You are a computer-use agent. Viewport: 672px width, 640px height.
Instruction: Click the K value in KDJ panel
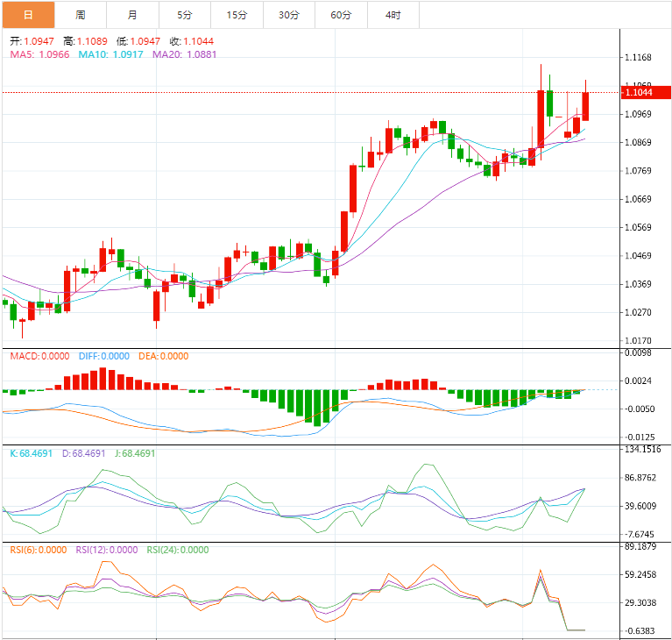pos(33,454)
